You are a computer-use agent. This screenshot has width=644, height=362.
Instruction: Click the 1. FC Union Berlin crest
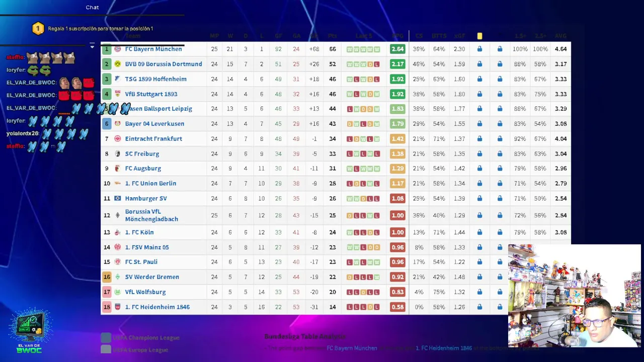tap(117, 184)
